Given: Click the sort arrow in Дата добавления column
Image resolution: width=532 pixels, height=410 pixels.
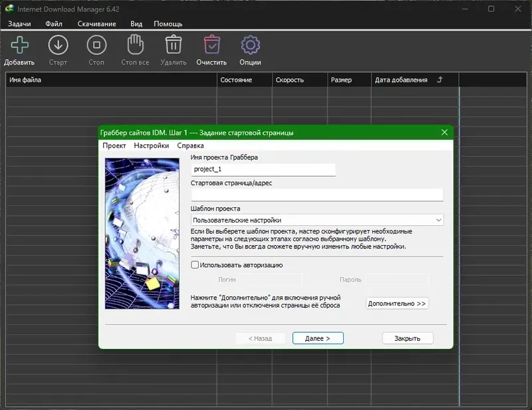Looking at the screenshot, I should [x=439, y=80].
